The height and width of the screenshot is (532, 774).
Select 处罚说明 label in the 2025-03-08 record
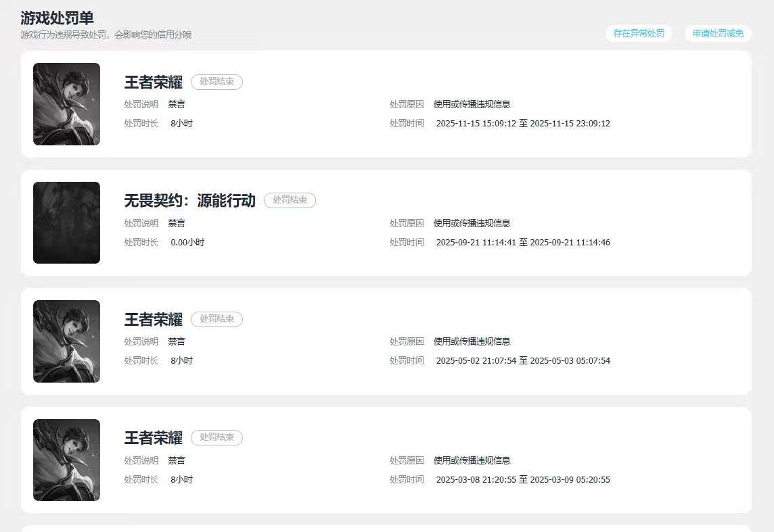[141, 460]
